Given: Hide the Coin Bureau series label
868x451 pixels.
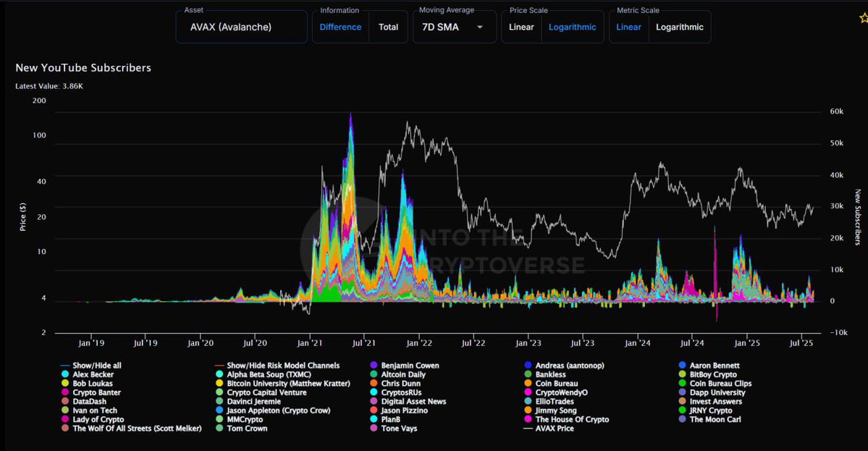Looking at the screenshot, I should 556,384.
